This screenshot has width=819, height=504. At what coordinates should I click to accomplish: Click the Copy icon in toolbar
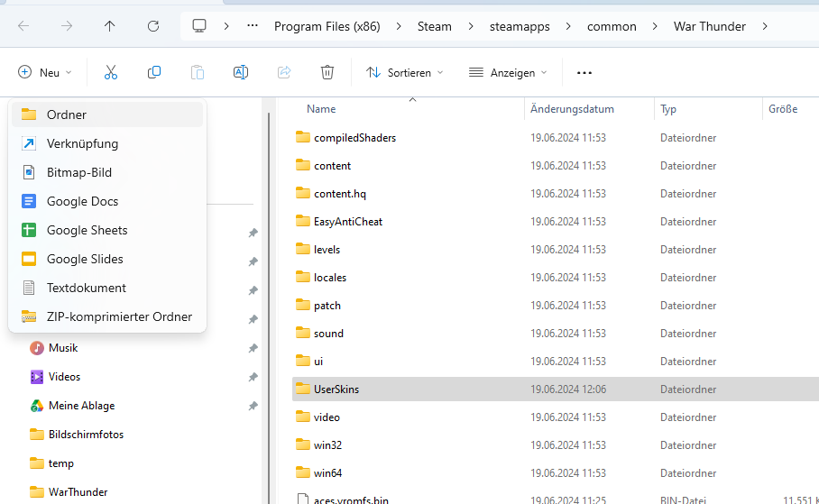tap(154, 72)
